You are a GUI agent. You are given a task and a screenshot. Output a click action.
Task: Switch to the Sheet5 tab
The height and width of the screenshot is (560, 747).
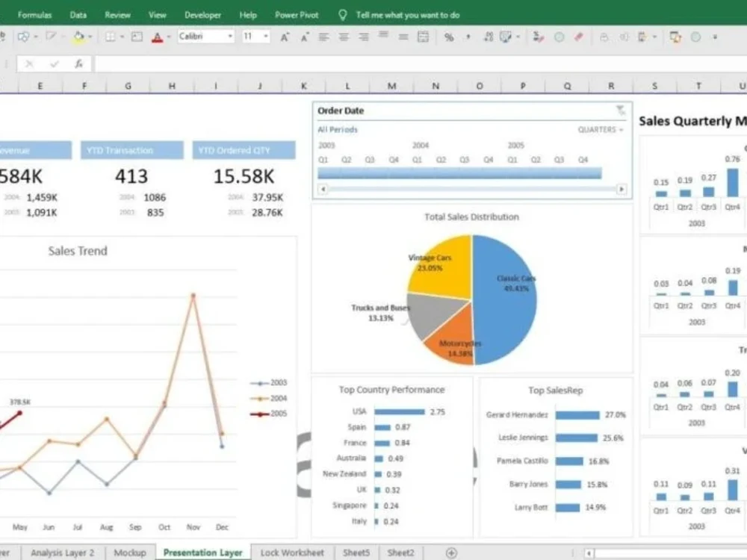point(356,553)
